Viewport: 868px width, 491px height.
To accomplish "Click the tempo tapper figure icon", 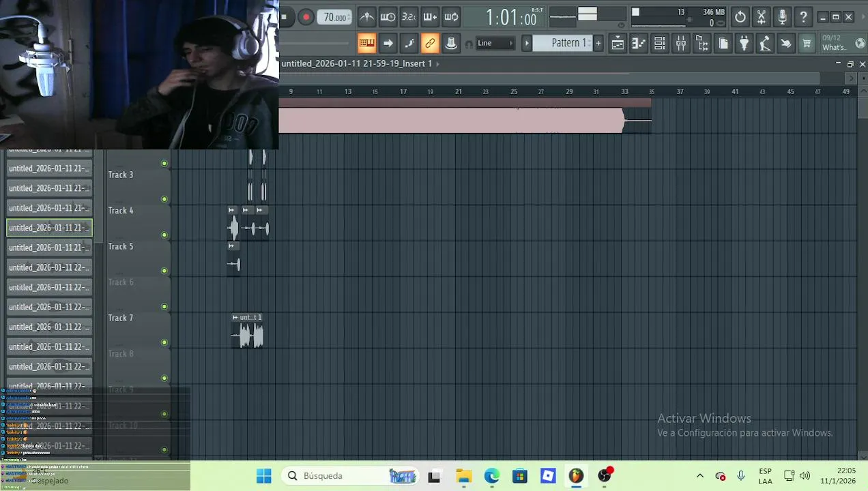I will click(x=766, y=44).
